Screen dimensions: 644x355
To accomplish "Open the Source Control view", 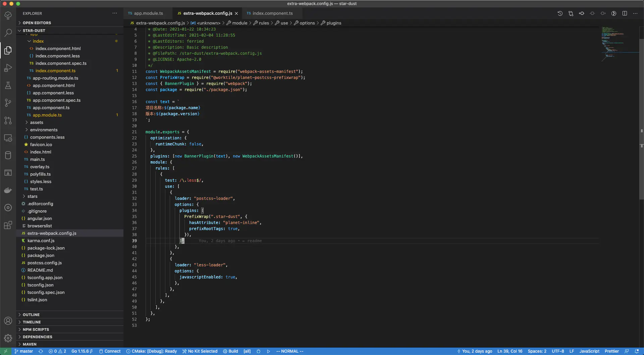I will [x=8, y=103].
